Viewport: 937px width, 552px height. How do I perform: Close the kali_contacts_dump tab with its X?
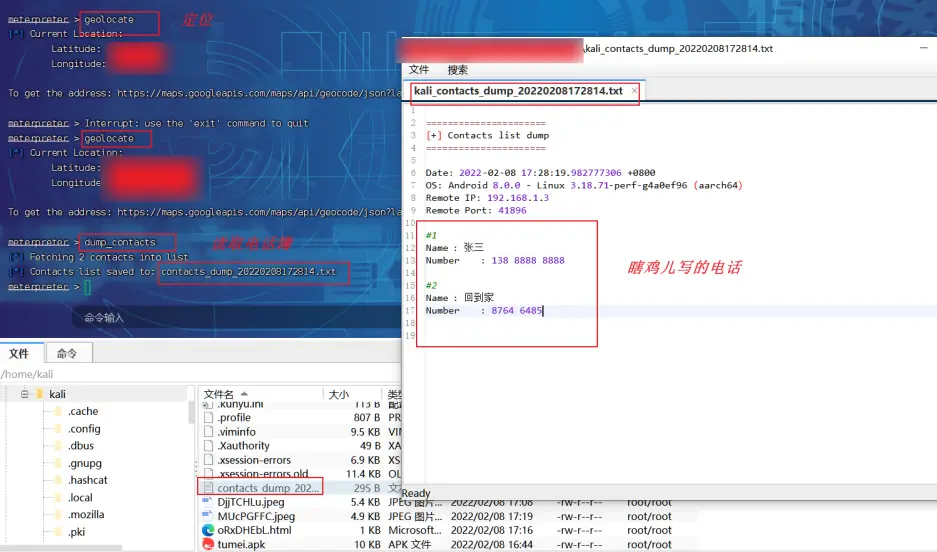[634, 91]
